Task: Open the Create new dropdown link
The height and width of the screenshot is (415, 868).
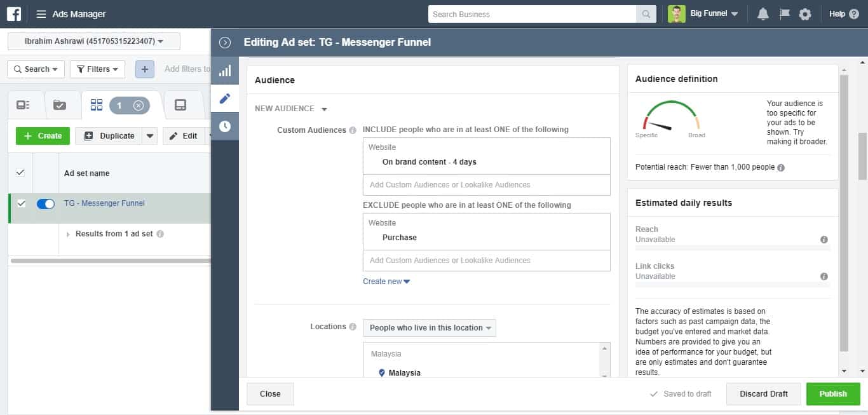Action: 386,282
